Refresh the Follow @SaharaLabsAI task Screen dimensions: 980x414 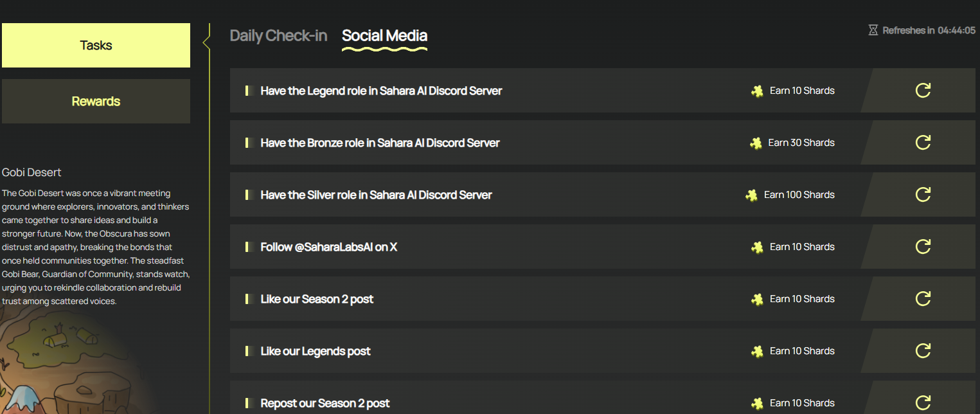pyautogui.click(x=923, y=247)
